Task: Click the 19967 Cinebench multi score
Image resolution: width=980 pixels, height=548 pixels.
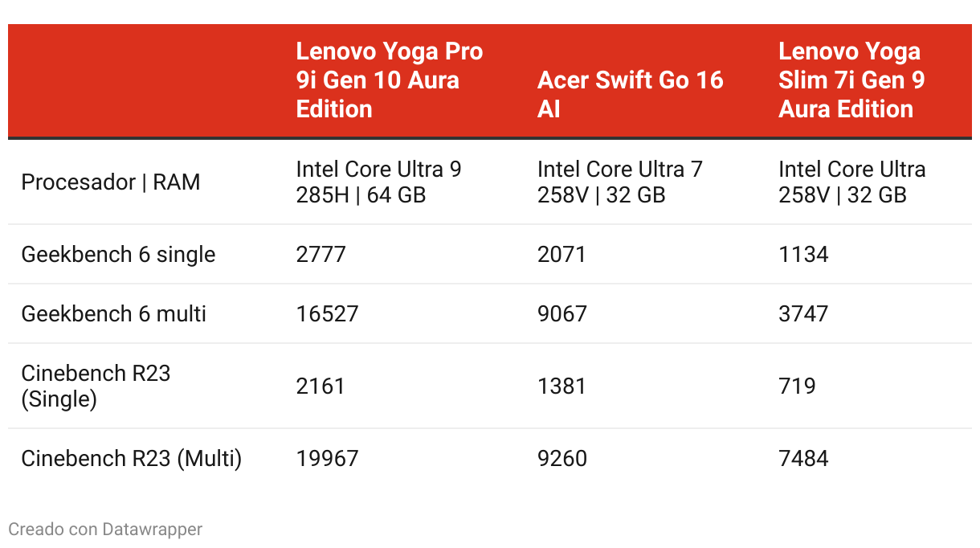Action: tap(327, 459)
